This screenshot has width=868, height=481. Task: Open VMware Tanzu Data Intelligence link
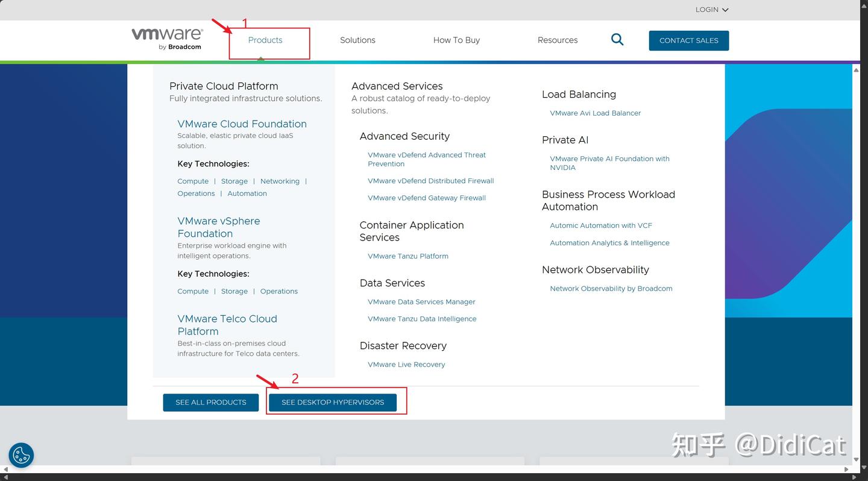(422, 319)
